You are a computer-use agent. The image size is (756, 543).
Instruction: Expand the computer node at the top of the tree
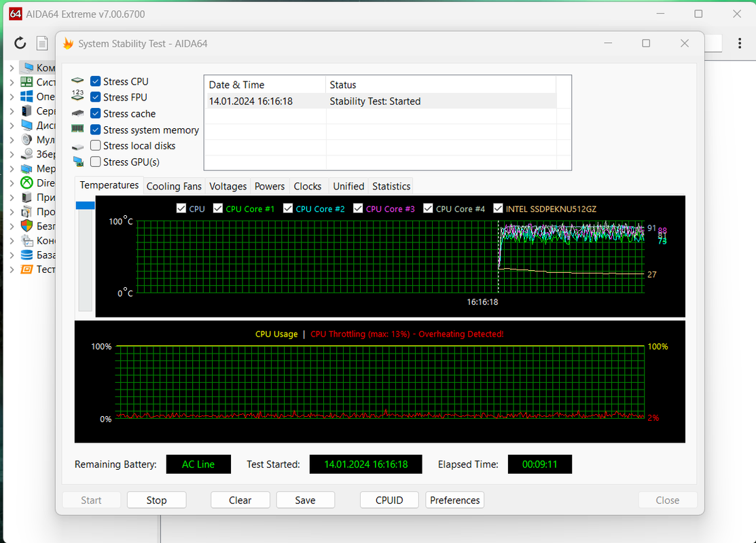tap(12, 68)
